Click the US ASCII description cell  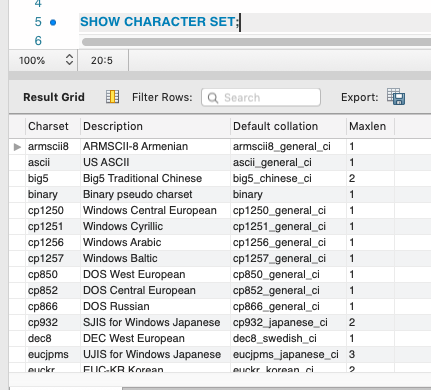click(155, 162)
